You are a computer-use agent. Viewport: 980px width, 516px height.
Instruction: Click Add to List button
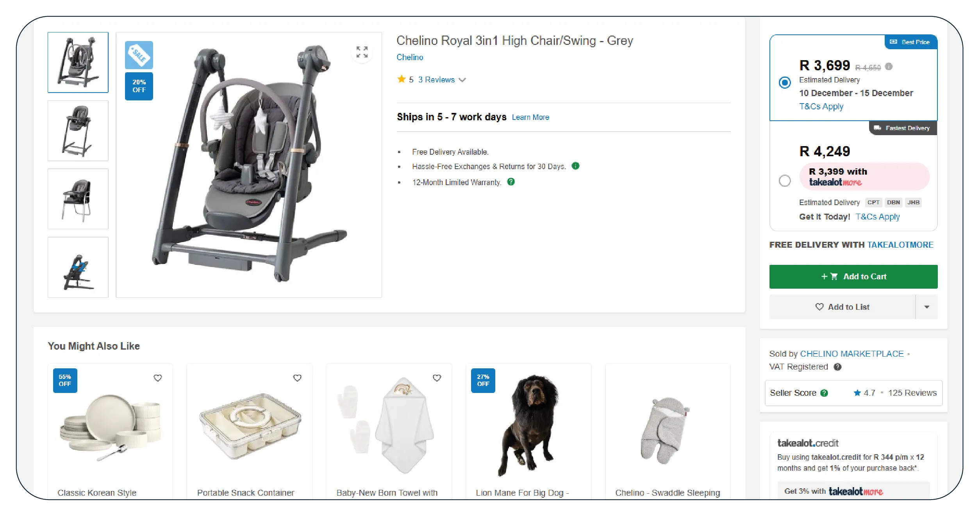click(842, 307)
